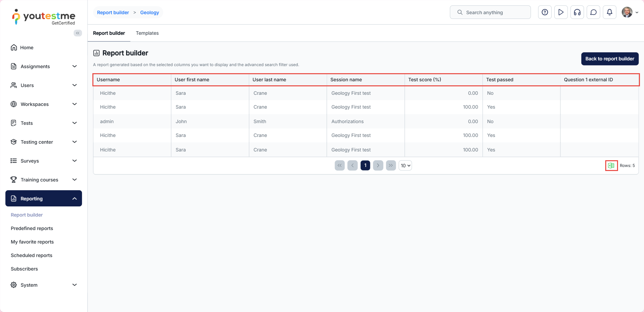644x312 pixels.
Task: Sort by Test score (%) column header
Action: pyautogui.click(x=425, y=80)
